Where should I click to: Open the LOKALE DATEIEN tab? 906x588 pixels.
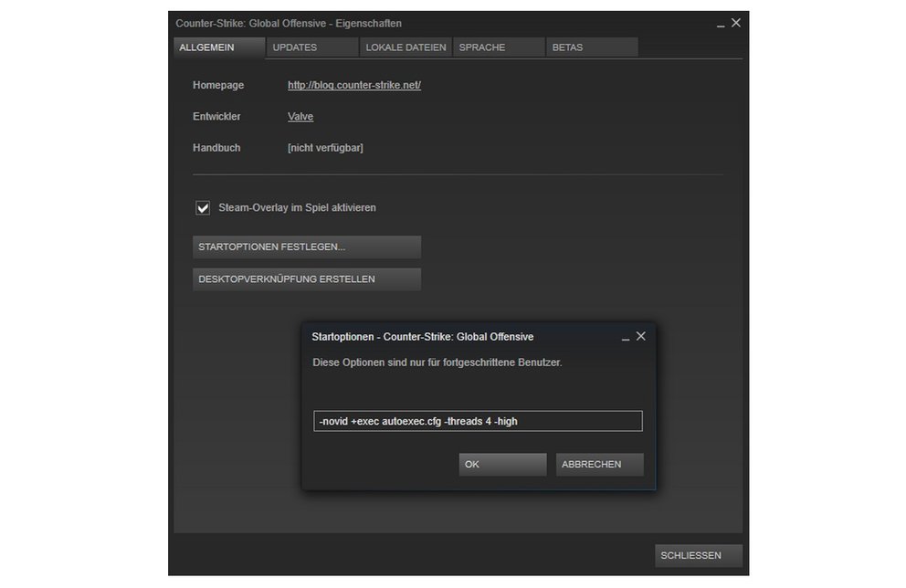click(406, 47)
